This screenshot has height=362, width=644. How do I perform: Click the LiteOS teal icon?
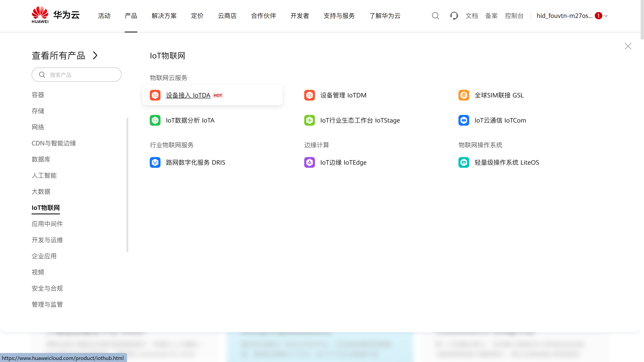pos(464,162)
